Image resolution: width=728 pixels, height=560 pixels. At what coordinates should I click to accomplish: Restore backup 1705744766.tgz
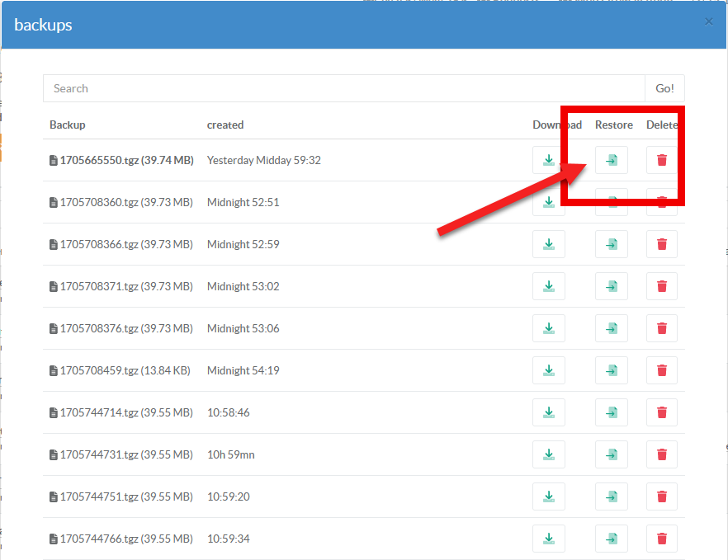click(611, 539)
